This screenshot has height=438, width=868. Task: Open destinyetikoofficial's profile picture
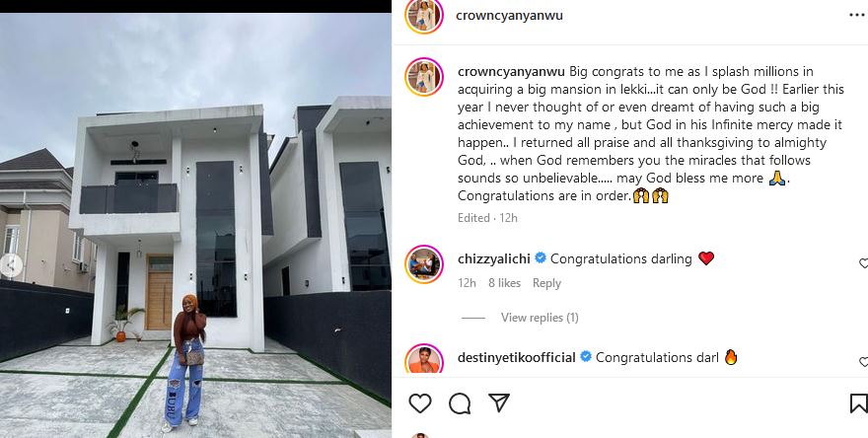tap(424, 361)
